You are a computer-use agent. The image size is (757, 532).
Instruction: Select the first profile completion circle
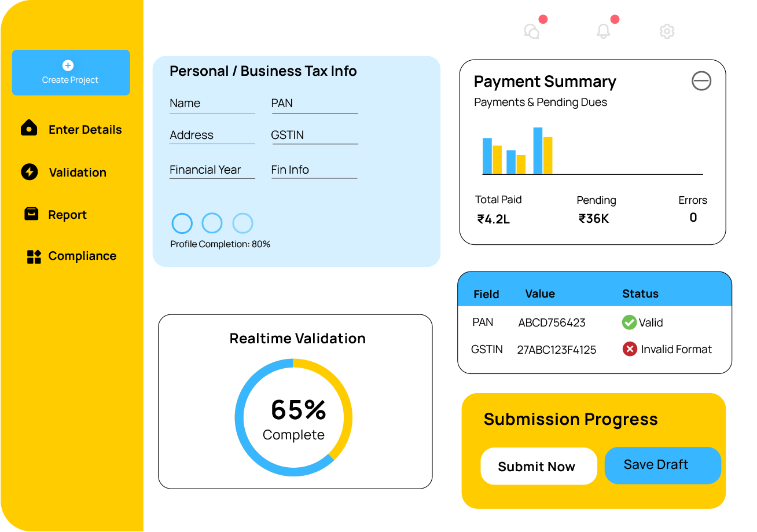coord(182,223)
